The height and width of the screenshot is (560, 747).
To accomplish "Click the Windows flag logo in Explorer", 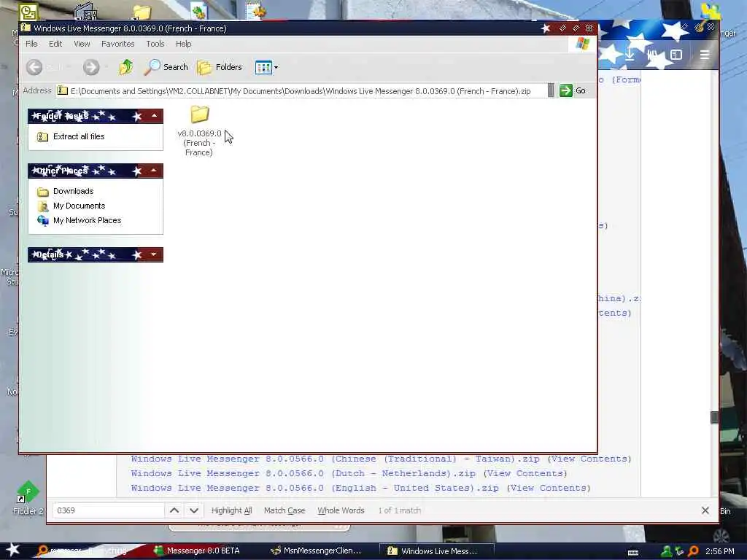I will [x=583, y=44].
